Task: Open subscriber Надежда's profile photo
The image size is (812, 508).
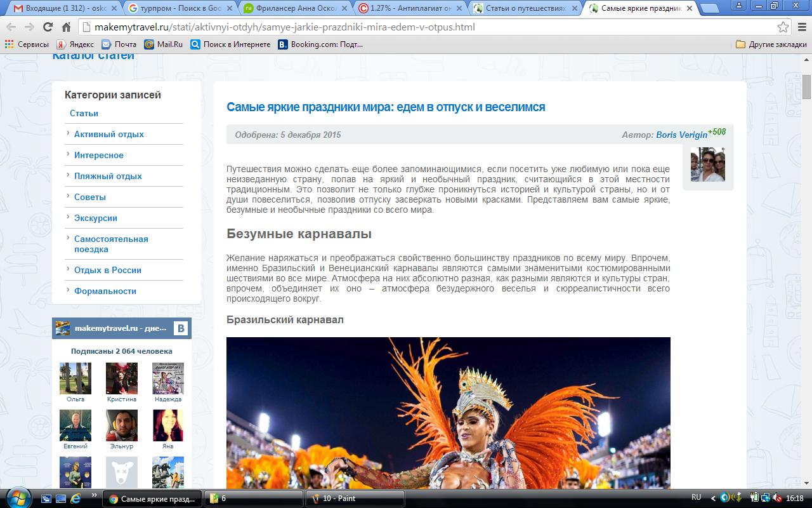Action: (x=168, y=378)
